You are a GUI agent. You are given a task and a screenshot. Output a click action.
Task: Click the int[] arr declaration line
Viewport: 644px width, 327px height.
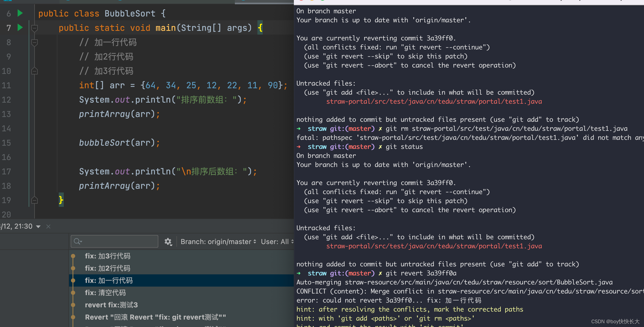183,85
